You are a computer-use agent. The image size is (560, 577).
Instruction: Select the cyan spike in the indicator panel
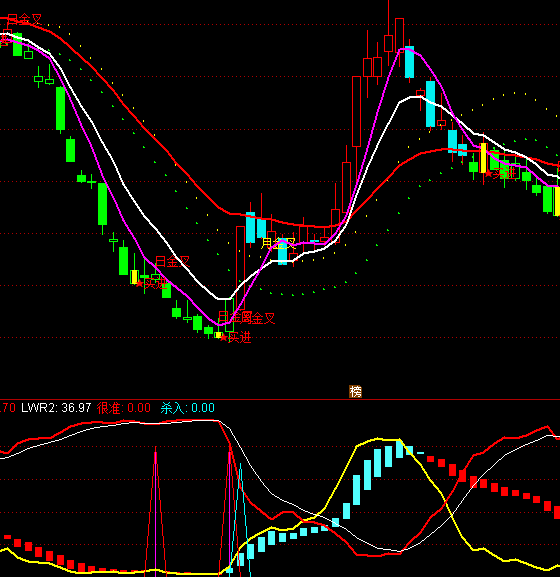241,520
